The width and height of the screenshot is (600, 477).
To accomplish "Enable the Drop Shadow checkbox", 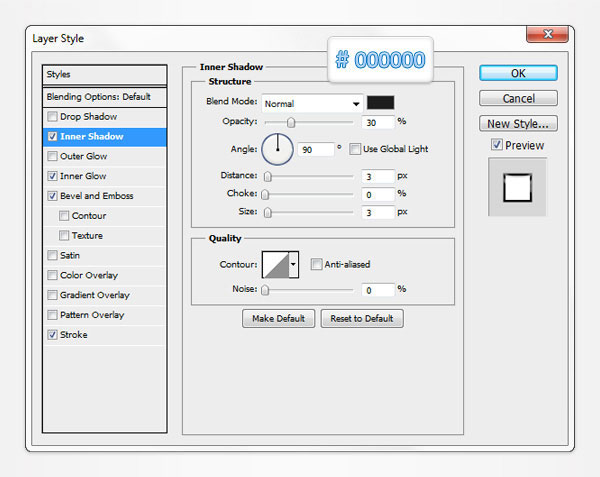I will click(x=52, y=117).
